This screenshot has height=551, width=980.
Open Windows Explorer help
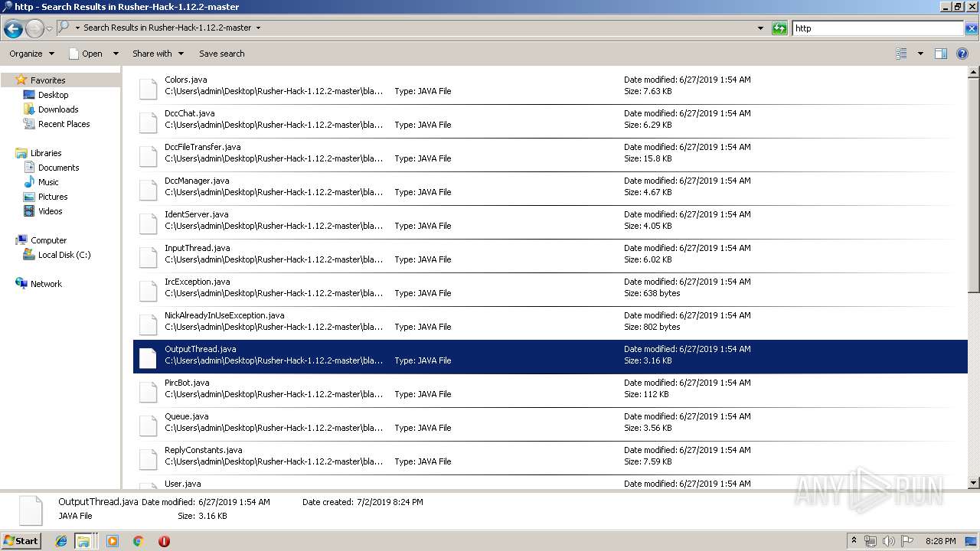962,54
